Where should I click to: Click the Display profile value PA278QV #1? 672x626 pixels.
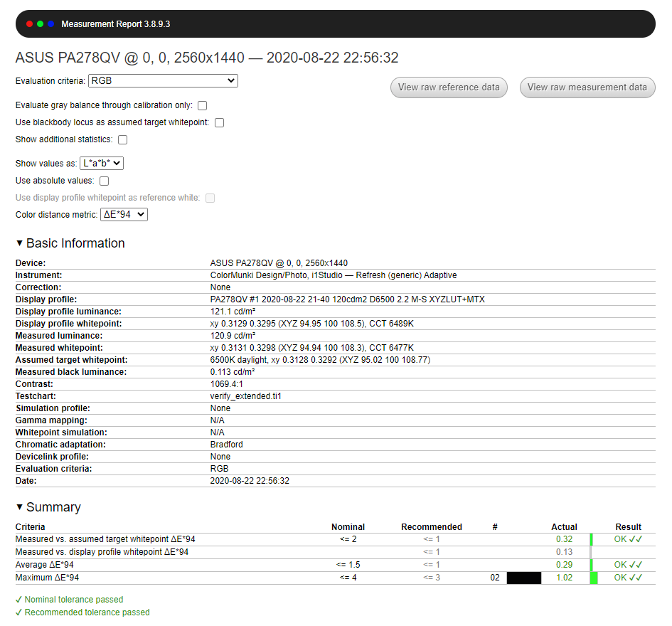tap(347, 299)
